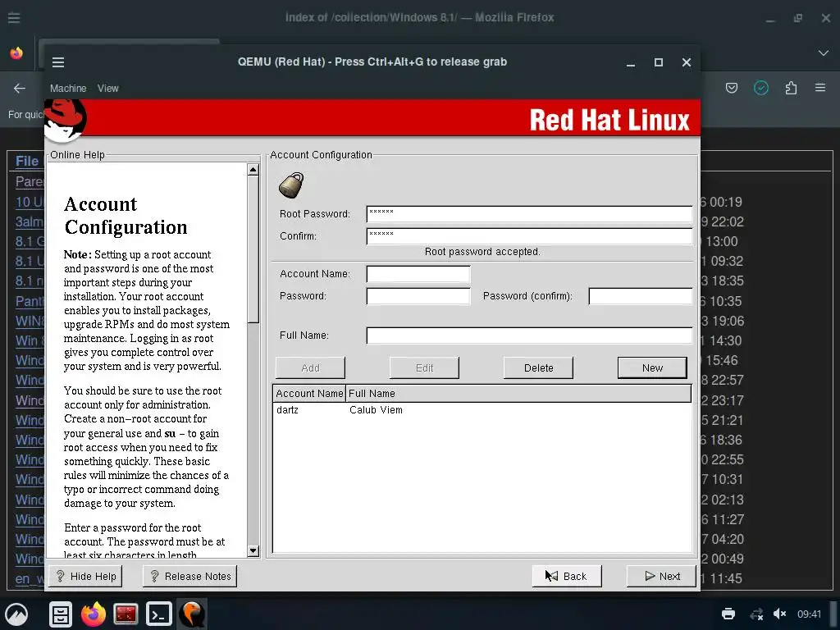Click the Account Name input field

[x=418, y=274]
